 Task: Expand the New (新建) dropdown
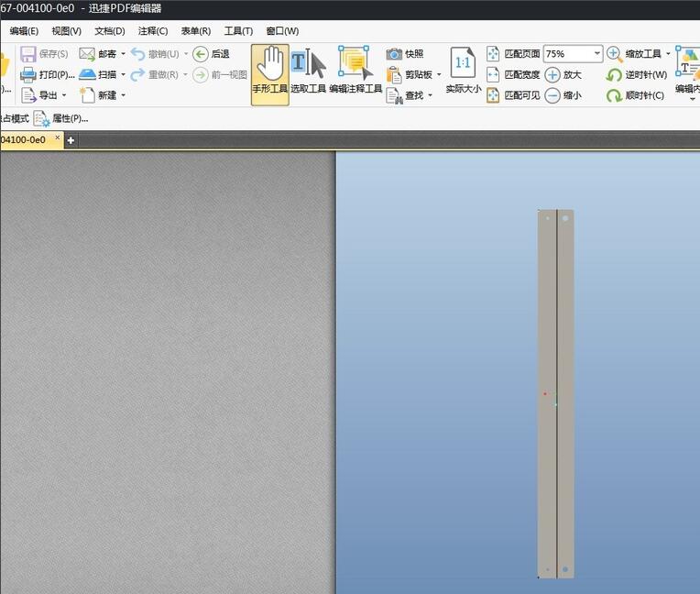(123, 95)
